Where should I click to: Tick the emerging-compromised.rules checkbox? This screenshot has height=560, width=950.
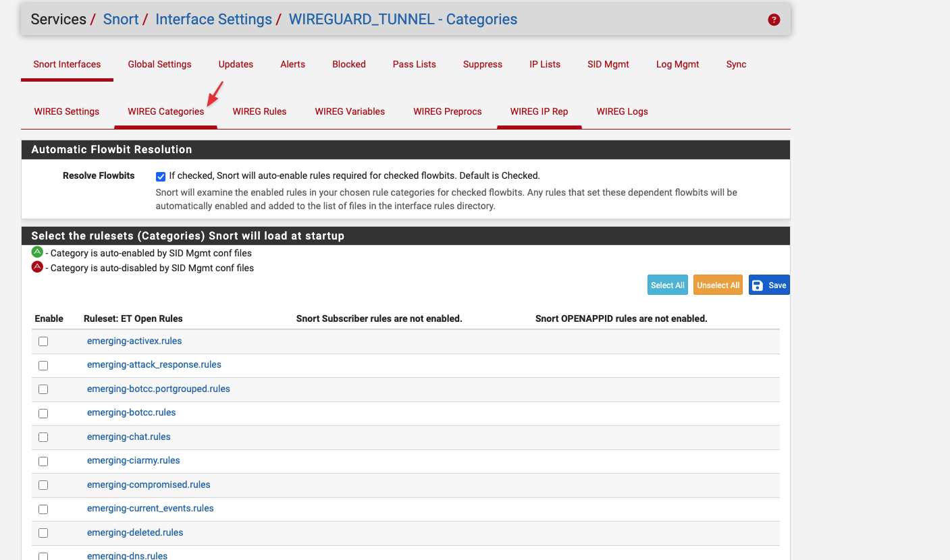43,485
